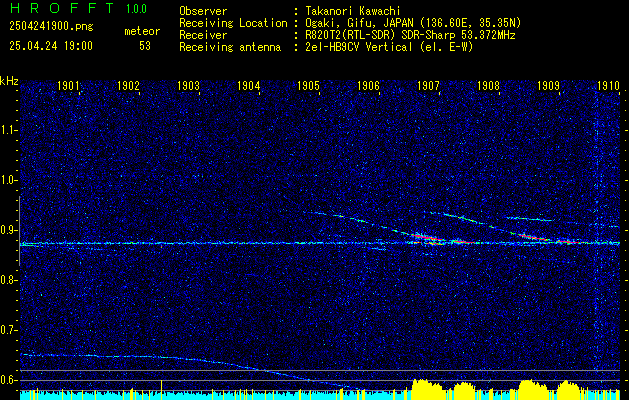
Task: Click the 1901 time marker
Action: click(x=68, y=86)
